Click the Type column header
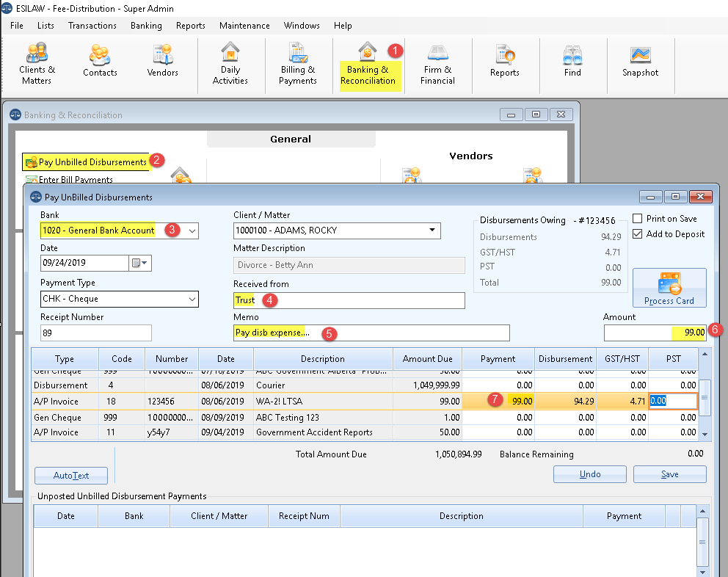 click(x=65, y=359)
